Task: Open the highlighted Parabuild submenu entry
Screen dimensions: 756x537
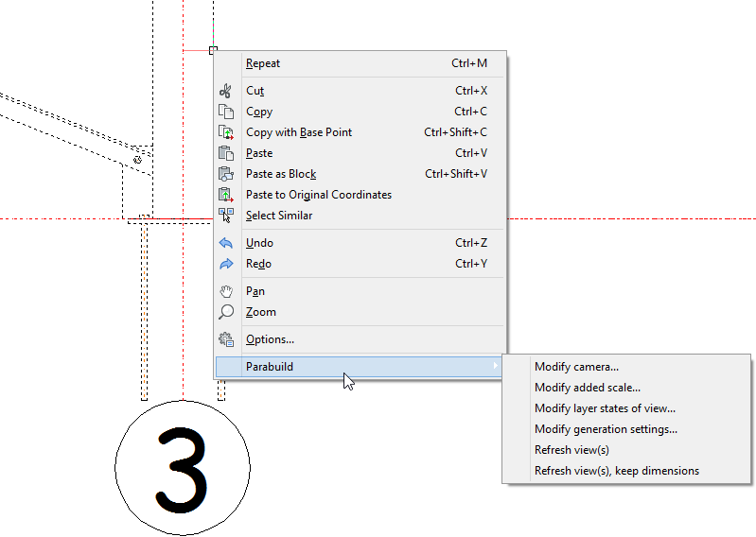Action: click(x=360, y=367)
